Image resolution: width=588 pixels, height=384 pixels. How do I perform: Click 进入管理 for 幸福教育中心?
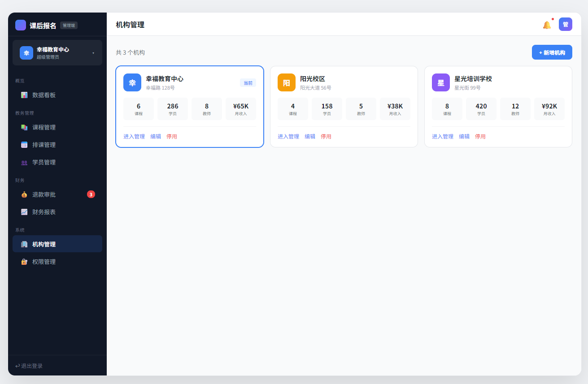click(134, 137)
